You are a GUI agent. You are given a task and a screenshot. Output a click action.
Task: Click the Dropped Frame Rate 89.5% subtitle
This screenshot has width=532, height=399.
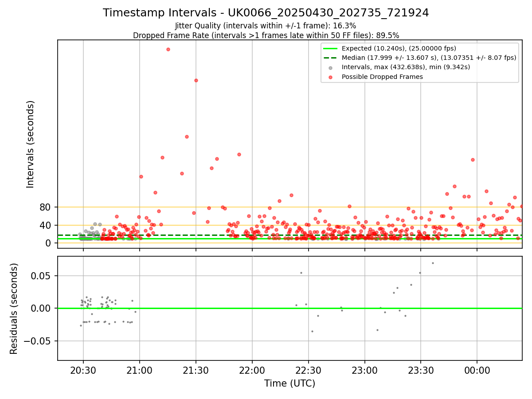pos(266,35)
